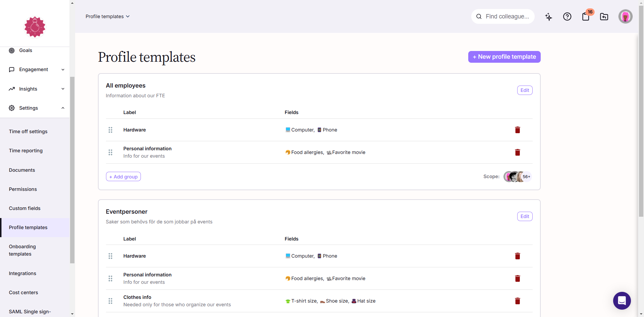The height and width of the screenshot is (317, 644).
Task: Click 'Information about our FTE' description
Action: pyautogui.click(x=135, y=96)
